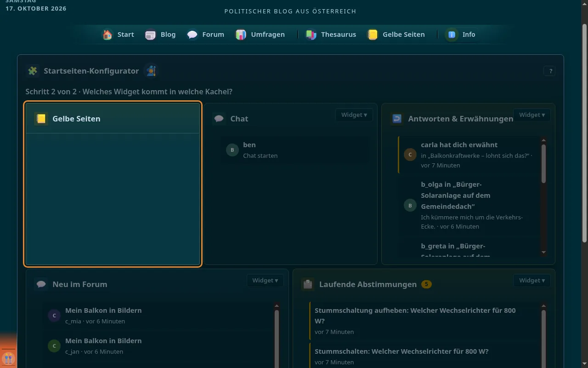588x368 pixels.
Task: Open carla hat dich erwähnt notification
Action: click(469, 155)
